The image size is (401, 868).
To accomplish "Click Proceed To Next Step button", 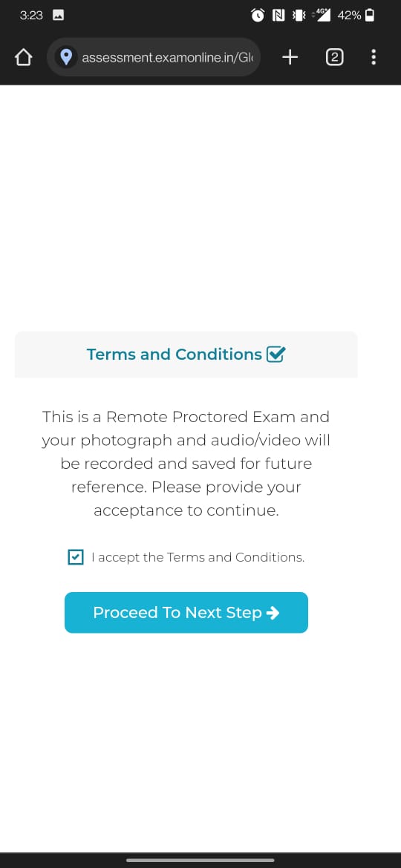I will [186, 612].
